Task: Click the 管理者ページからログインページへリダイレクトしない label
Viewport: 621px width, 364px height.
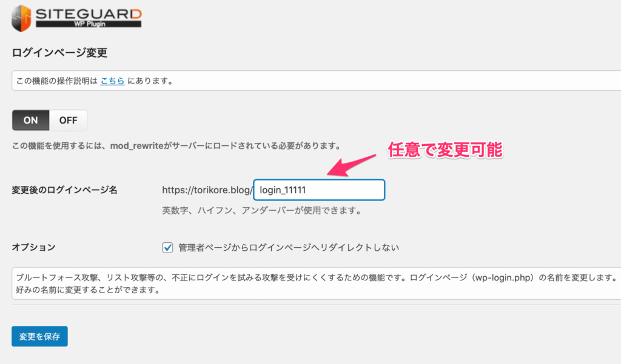Action: tap(289, 247)
